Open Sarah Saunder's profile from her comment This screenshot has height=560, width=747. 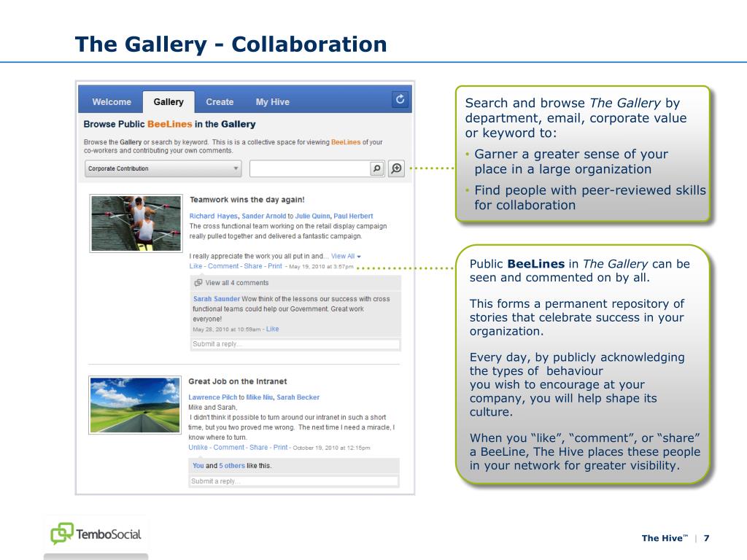point(217,299)
